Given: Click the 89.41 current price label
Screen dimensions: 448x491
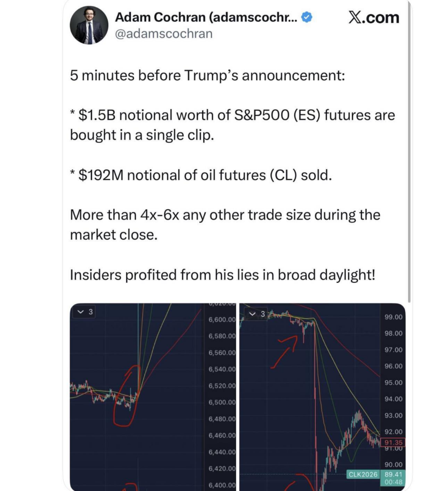Looking at the screenshot, I should pos(393,474).
